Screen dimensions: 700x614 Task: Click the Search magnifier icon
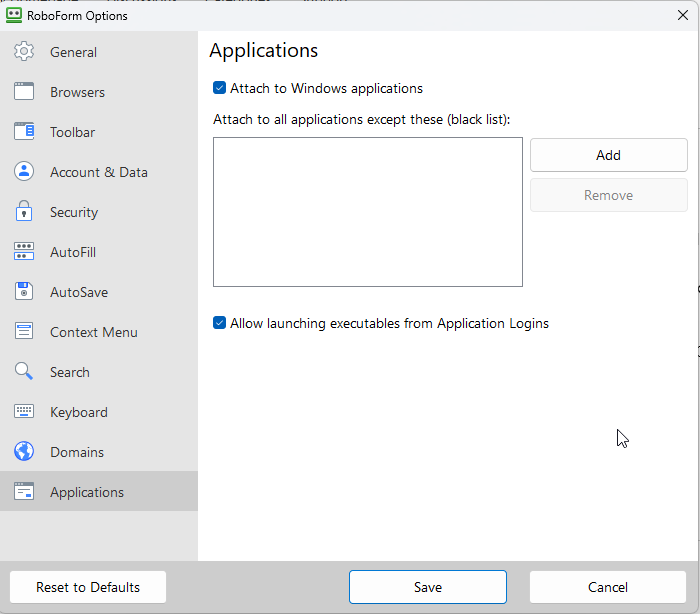point(24,372)
